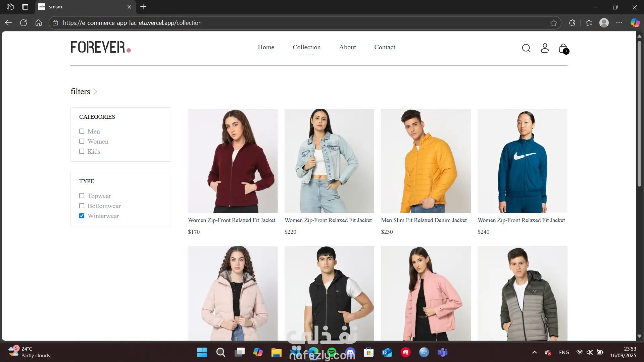The image size is (644, 362).
Task: Open the tab actions menu icon
Action: tap(25, 7)
